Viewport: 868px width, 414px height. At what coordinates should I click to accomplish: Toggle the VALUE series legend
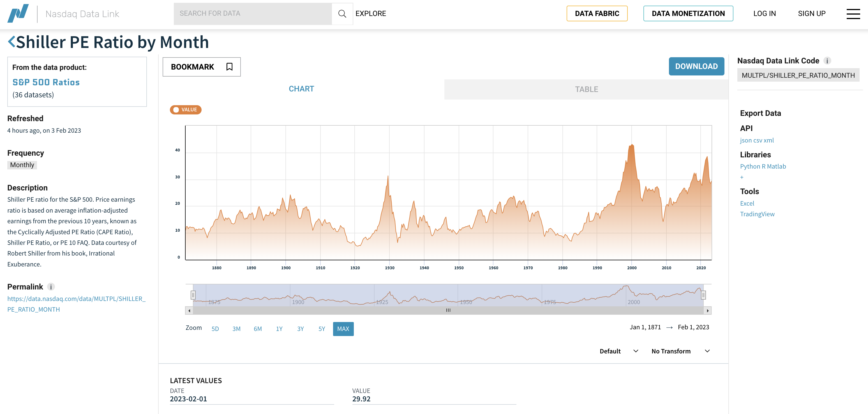pos(186,110)
